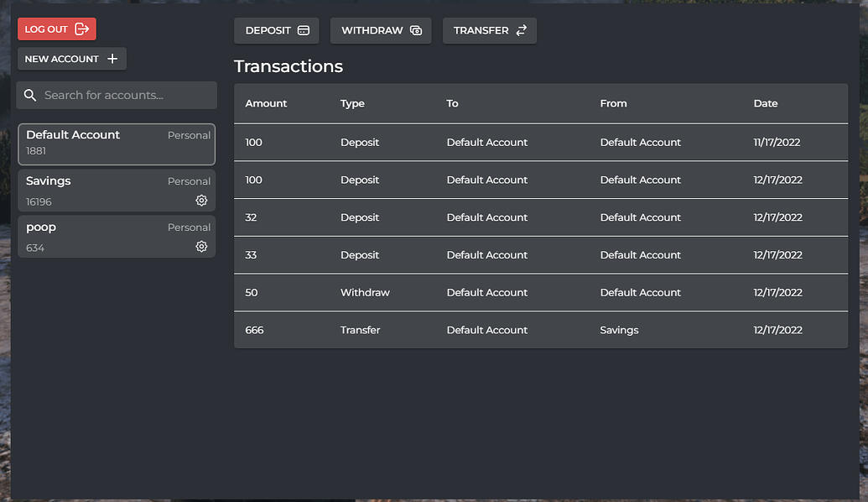Screen dimensions: 868x502
Task: Open settings gear for Savings account
Action: coord(201,201)
